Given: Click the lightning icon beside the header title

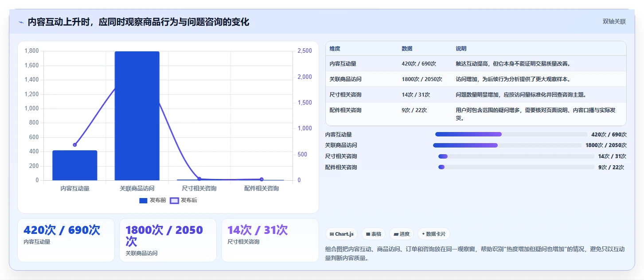Looking at the screenshot, I should pos(21,22).
